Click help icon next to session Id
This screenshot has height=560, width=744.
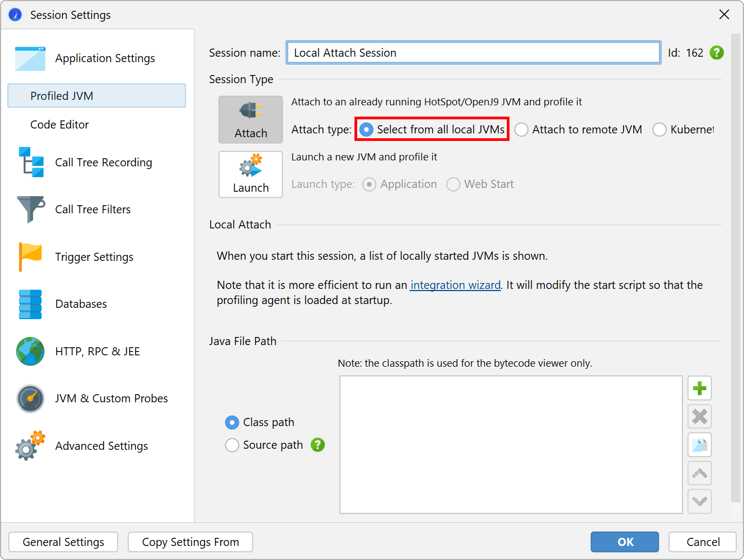716,53
